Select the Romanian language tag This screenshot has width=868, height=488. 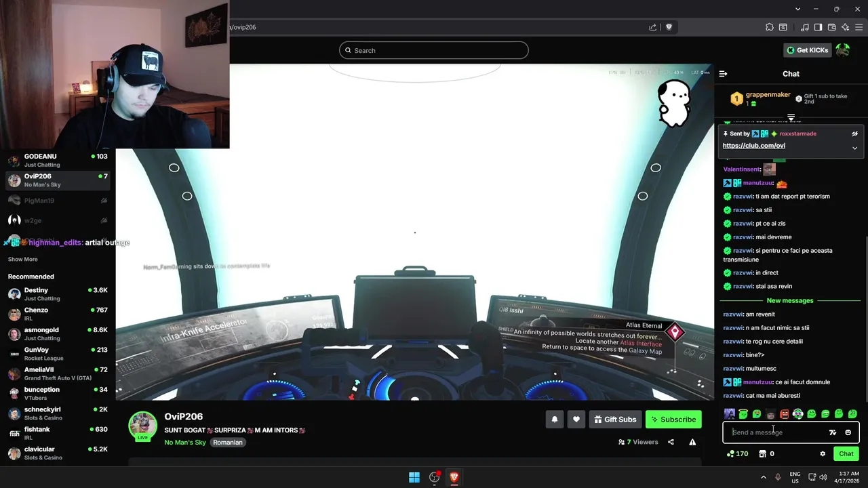coord(228,443)
